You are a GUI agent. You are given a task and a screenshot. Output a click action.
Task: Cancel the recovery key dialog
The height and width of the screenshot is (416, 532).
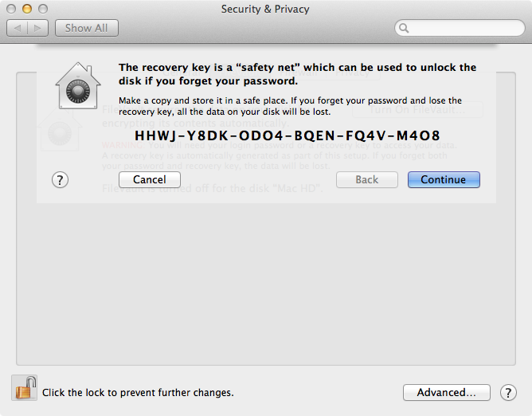coord(150,179)
